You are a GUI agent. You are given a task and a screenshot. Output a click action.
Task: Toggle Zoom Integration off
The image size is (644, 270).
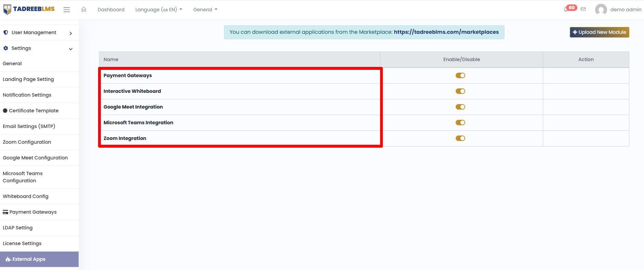coord(460,138)
